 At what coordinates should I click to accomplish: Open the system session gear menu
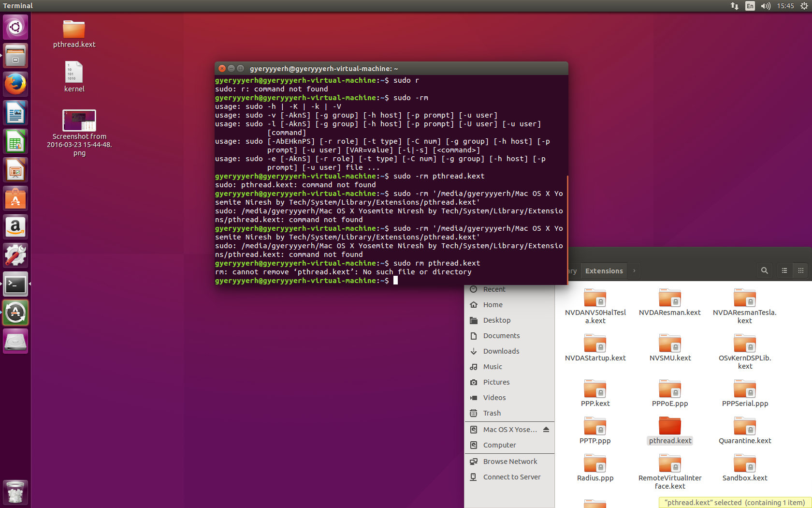pos(804,6)
